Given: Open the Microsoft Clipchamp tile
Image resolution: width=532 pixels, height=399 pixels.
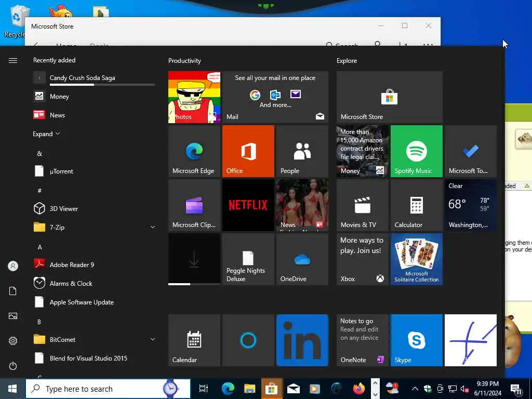Looking at the screenshot, I should (x=194, y=205).
